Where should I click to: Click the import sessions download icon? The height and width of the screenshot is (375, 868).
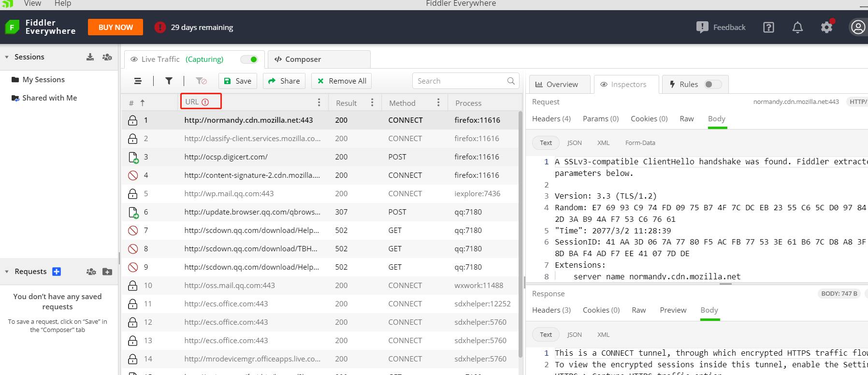90,57
